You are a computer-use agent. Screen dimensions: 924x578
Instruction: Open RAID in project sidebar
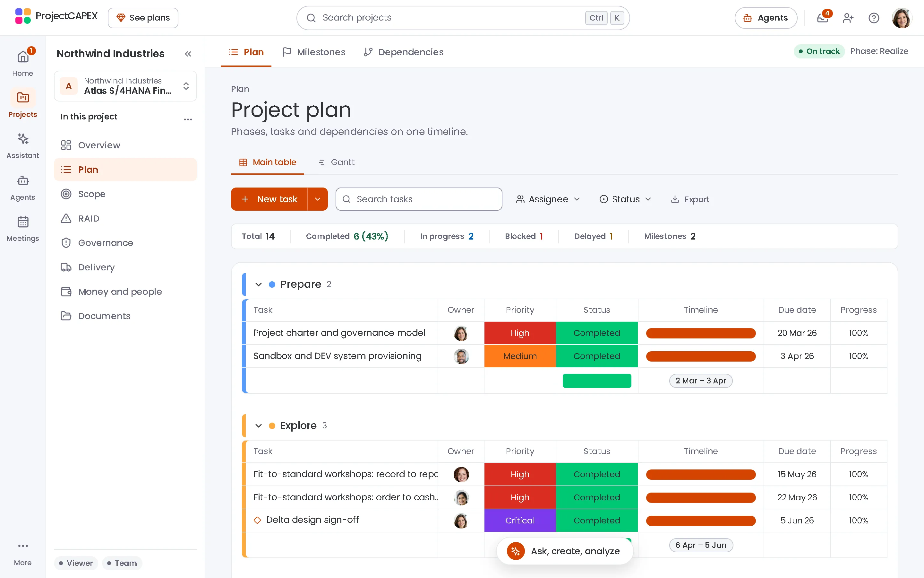[x=125, y=218]
